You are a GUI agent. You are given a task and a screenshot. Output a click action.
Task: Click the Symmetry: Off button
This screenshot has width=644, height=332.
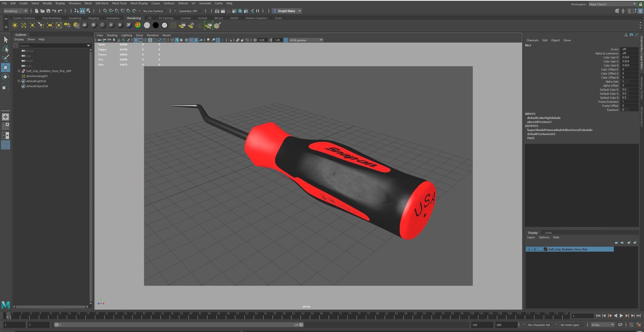pos(190,11)
